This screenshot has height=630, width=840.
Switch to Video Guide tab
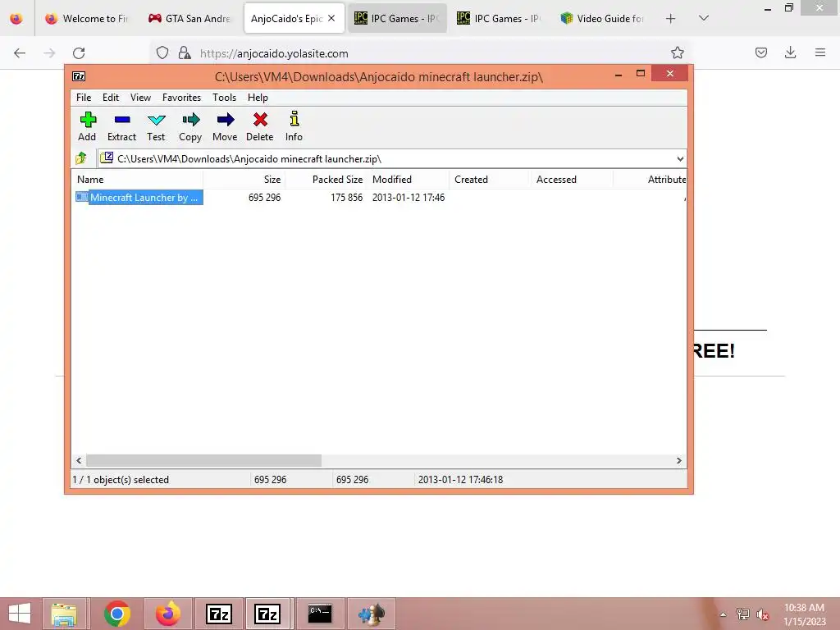pos(602,19)
